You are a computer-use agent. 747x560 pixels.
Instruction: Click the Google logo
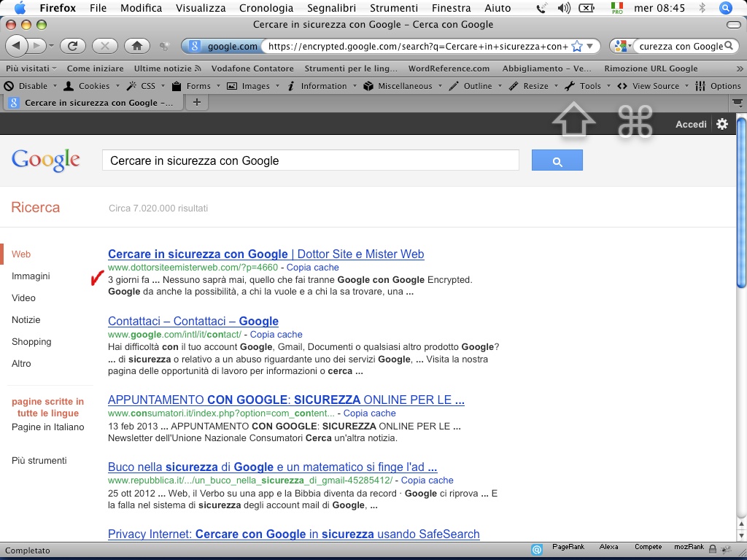(x=46, y=160)
